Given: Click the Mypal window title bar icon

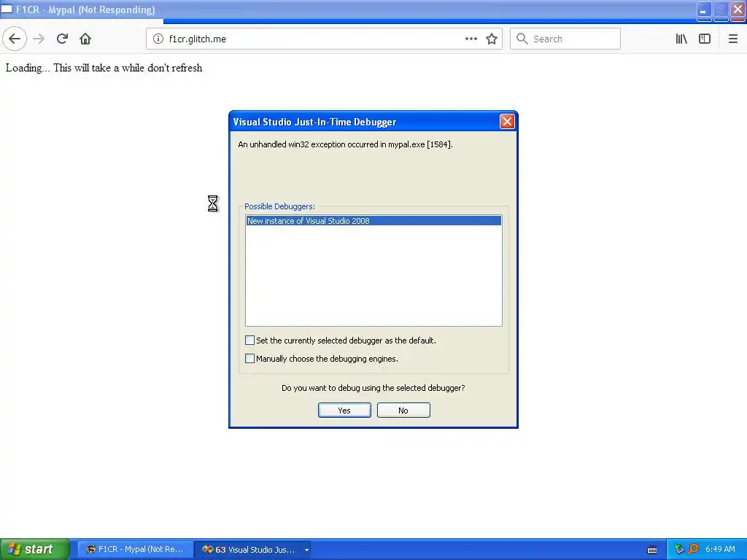Looking at the screenshot, I should tap(7, 9).
